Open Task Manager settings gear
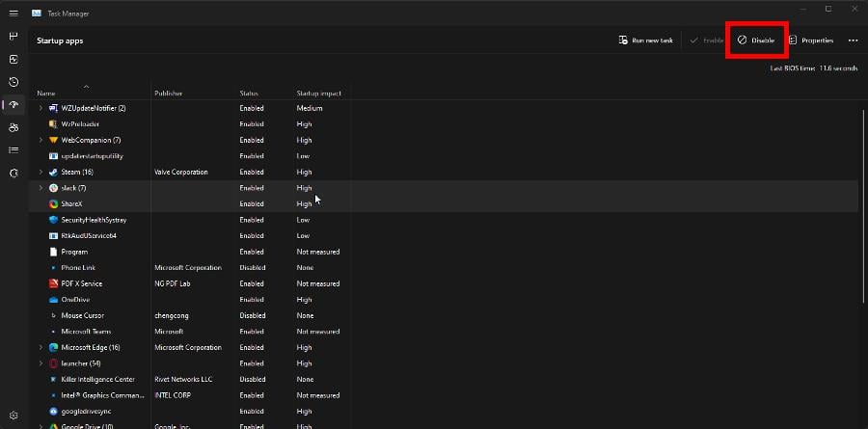This screenshot has width=868, height=429. tap(14, 416)
